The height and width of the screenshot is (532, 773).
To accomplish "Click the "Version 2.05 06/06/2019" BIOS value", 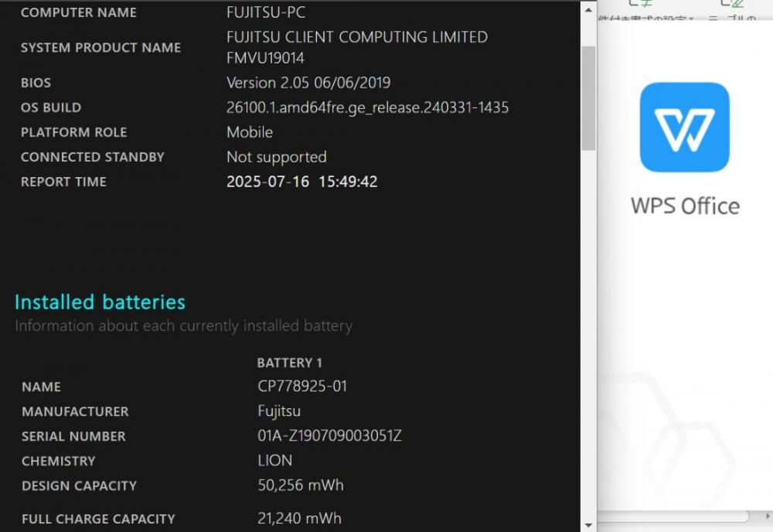I will (308, 82).
